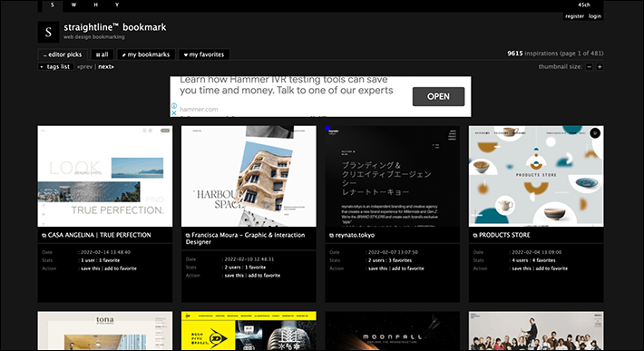The height and width of the screenshot is (351, 644).
Task: Click the 45ch link
Action: click(x=584, y=5)
